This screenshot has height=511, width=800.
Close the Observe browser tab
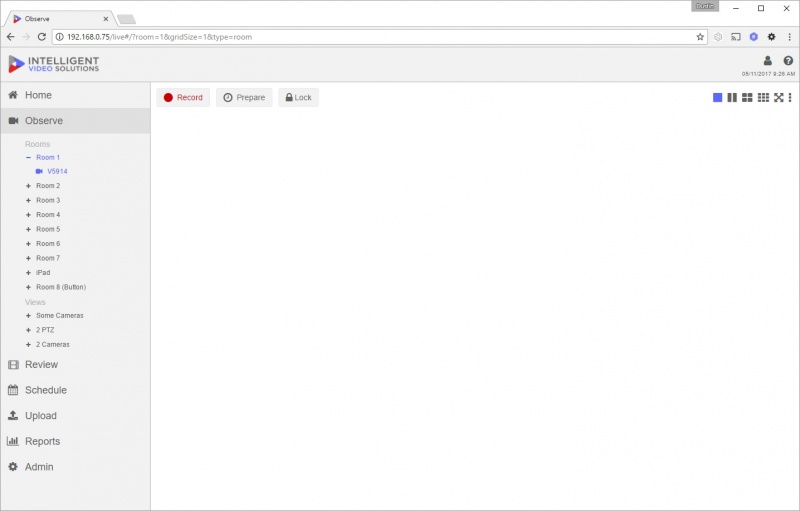[x=106, y=19]
